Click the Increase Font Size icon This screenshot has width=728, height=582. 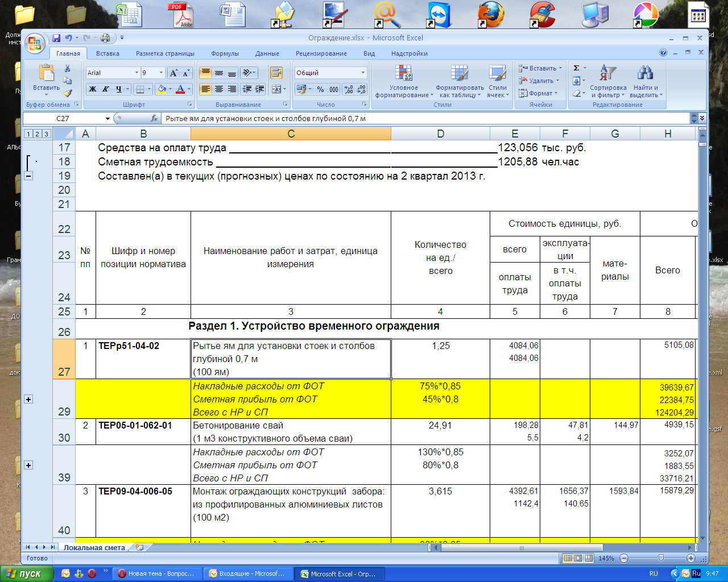tap(173, 73)
